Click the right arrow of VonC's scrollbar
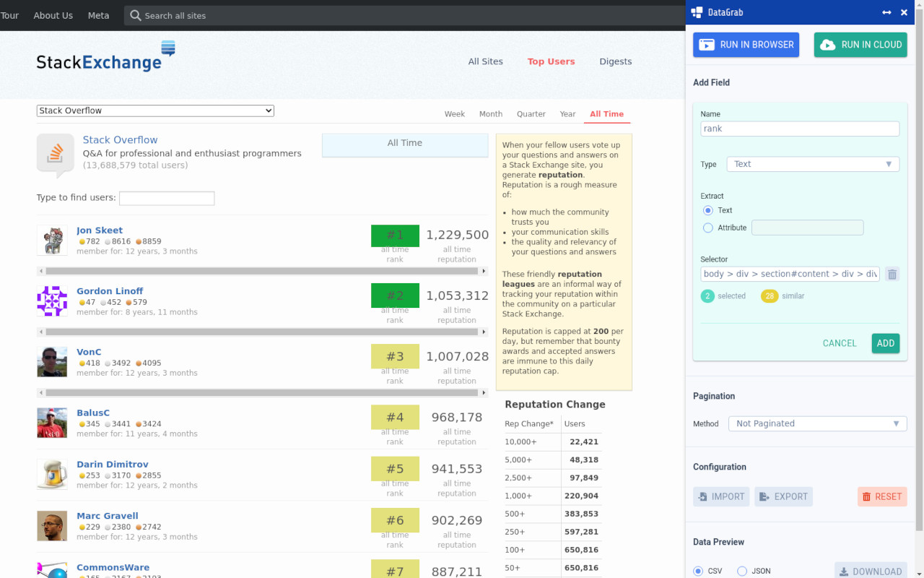This screenshot has width=924, height=578. pos(484,392)
